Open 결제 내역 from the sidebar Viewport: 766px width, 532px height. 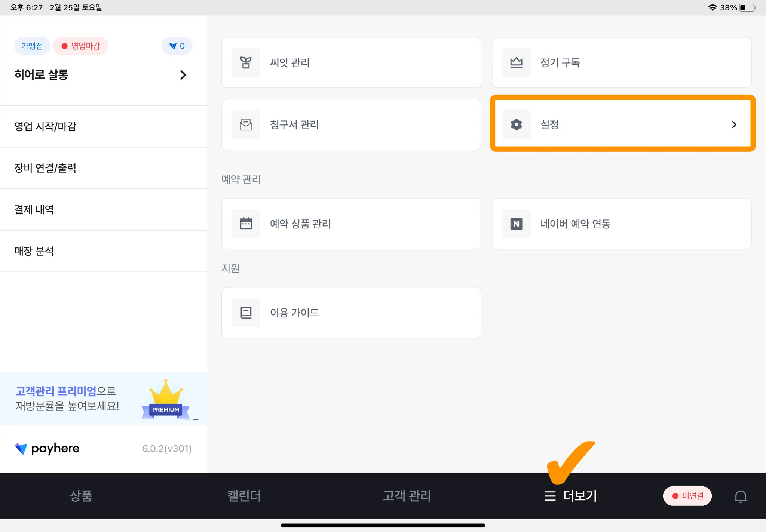click(34, 209)
